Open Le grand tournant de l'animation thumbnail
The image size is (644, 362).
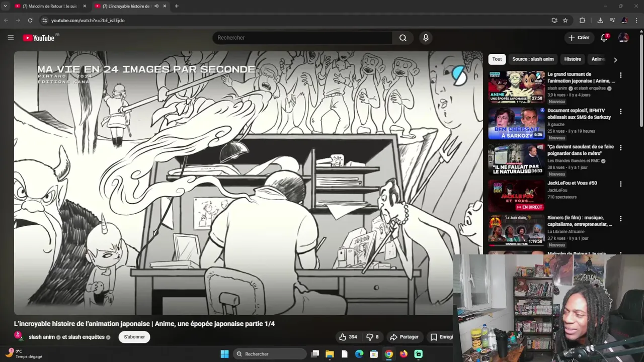click(516, 87)
